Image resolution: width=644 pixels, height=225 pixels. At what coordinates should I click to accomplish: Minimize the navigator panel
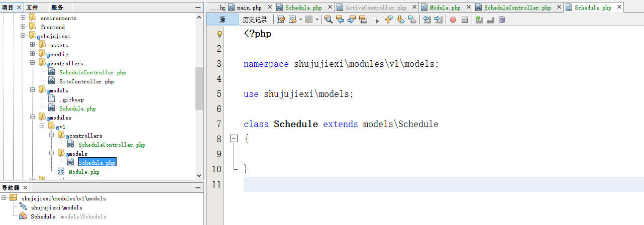tap(198, 188)
